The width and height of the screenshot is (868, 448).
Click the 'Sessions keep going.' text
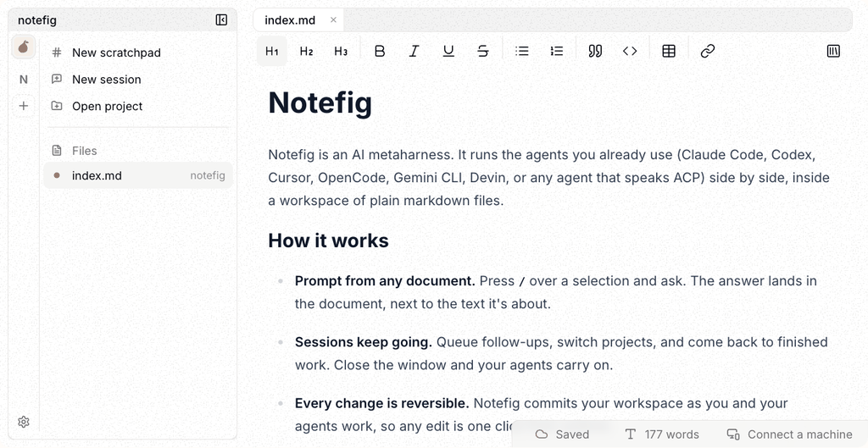(363, 342)
